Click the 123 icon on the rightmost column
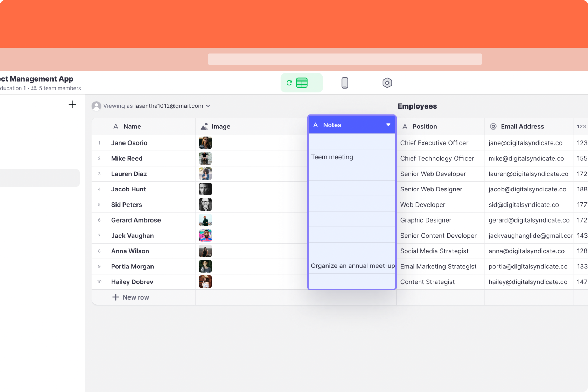This screenshot has height=392, width=588. [x=581, y=126]
